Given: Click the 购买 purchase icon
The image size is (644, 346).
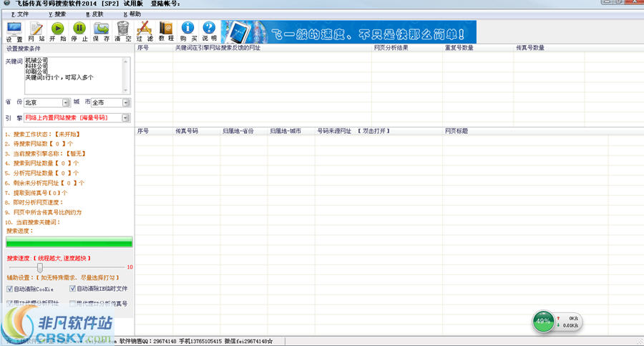Looking at the screenshot, I should (x=187, y=31).
